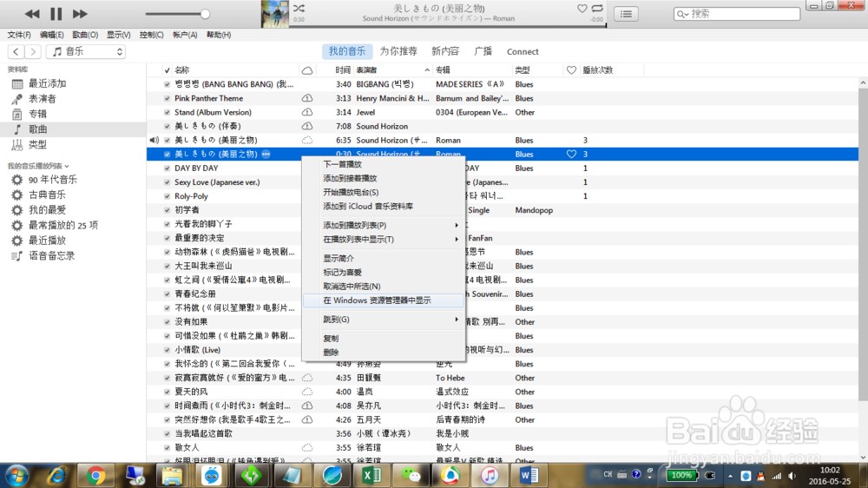
Task: Switch to Connect tab
Action: [x=523, y=51]
